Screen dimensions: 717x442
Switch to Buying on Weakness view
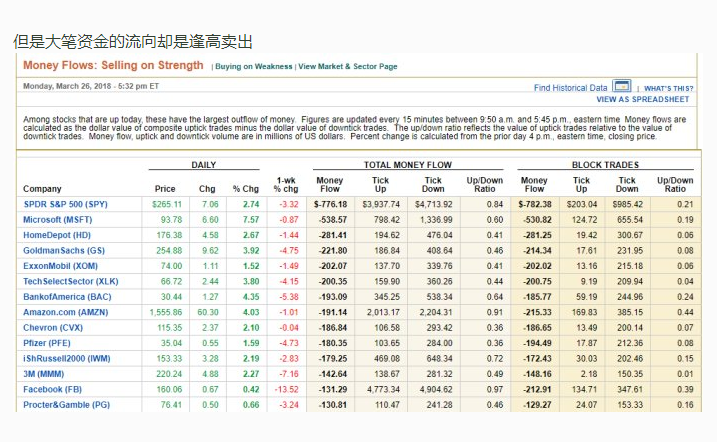coord(254,67)
